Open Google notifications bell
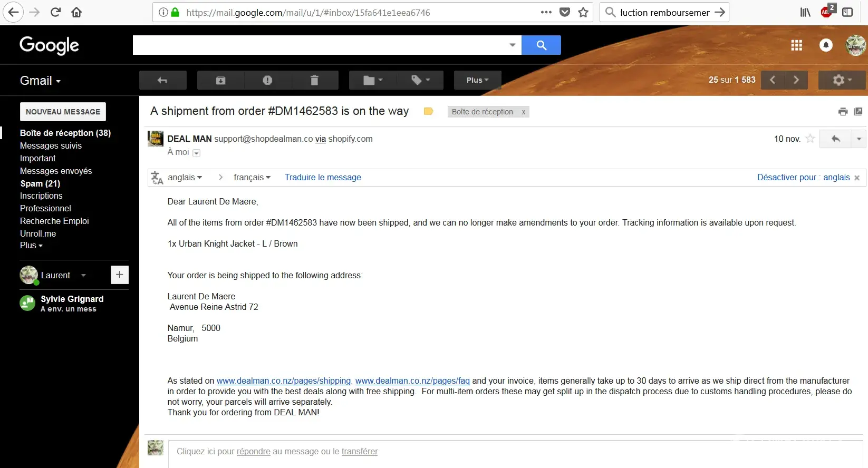Screen dimensions: 868x468 click(x=826, y=45)
